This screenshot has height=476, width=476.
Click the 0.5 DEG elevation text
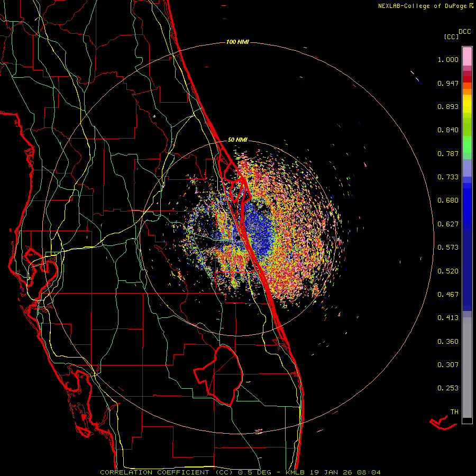point(254,472)
